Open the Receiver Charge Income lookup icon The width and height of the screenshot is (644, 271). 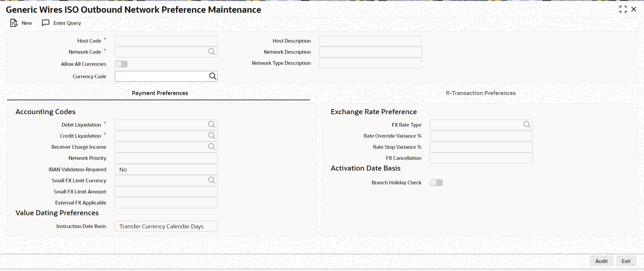coord(212,147)
